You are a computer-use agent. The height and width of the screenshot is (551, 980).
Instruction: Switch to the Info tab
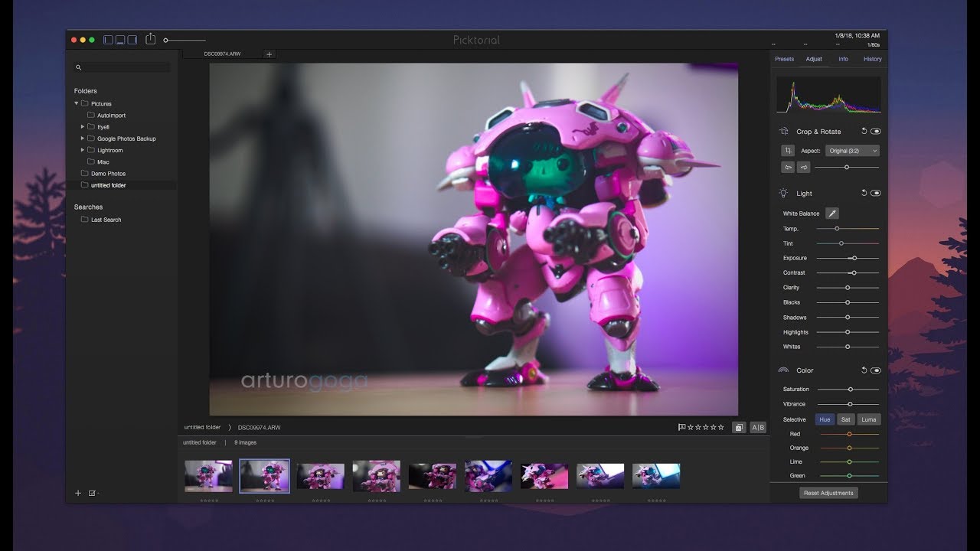click(x=843, y=59)
